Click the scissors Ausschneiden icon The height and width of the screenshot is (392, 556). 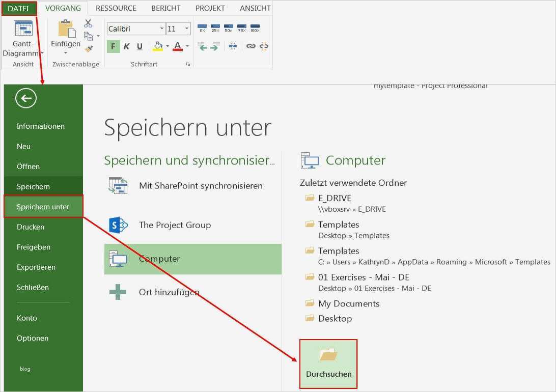point(88,23)
